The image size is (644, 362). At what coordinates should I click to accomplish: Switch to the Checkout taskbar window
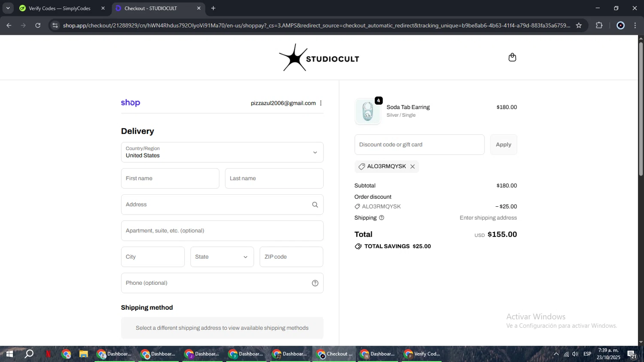click(334, 354)
